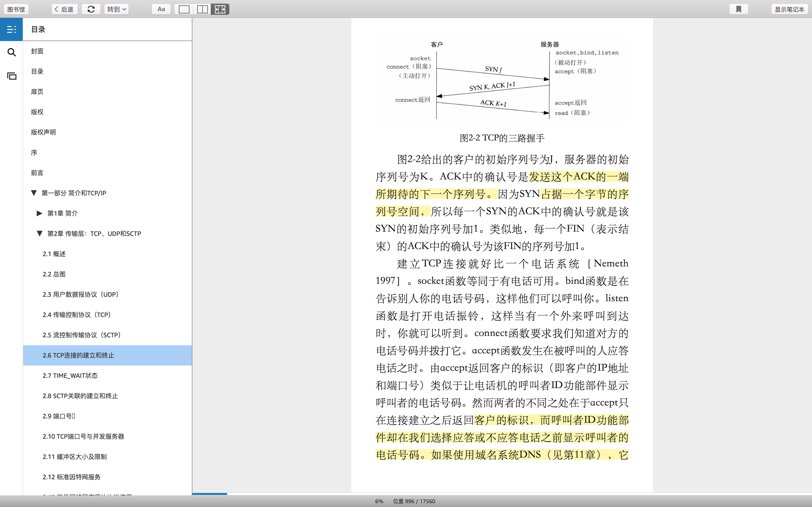Click the 图书馆 library button
This screenshot has width=812, height=507.
coord(16,9)
